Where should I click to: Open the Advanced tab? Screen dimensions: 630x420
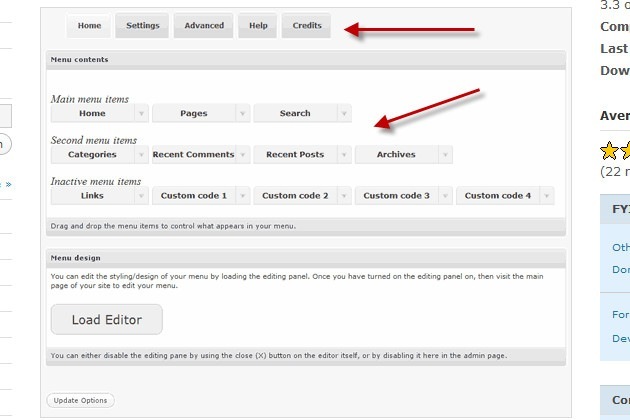(204, 26)
